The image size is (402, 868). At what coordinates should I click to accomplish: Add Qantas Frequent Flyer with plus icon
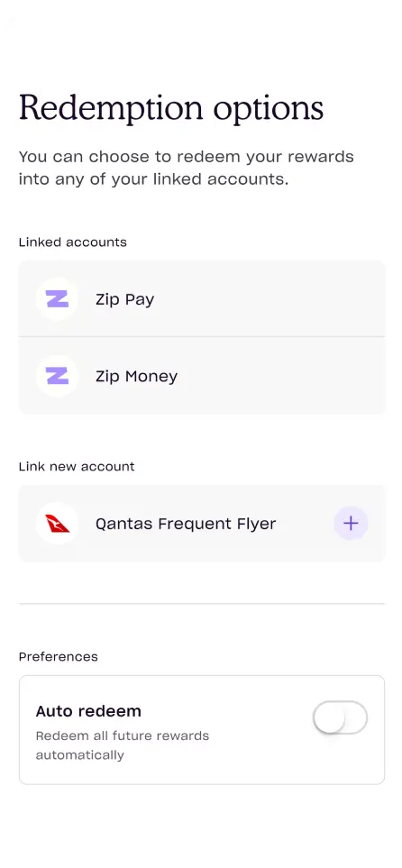coord(351,523)
